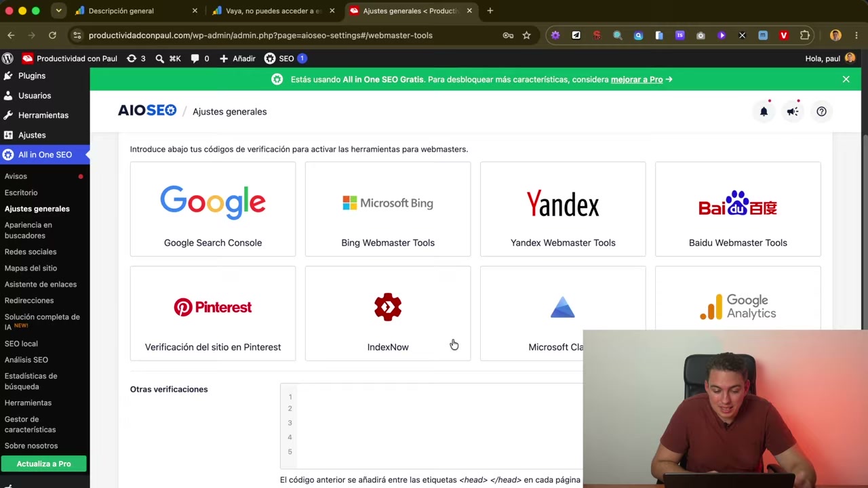The image size is (868, 488).
Task: Dismiss the green upgrade banner
Action: tap(846, 79)
